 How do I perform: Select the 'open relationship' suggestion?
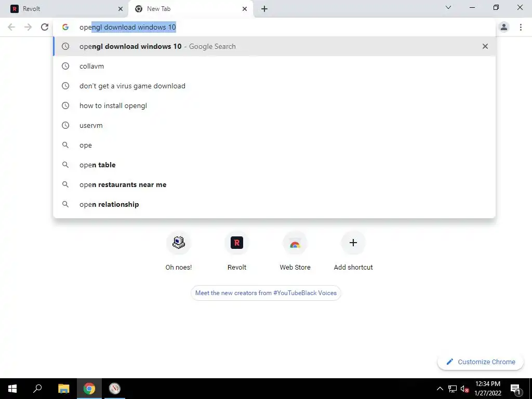[274, 204]
